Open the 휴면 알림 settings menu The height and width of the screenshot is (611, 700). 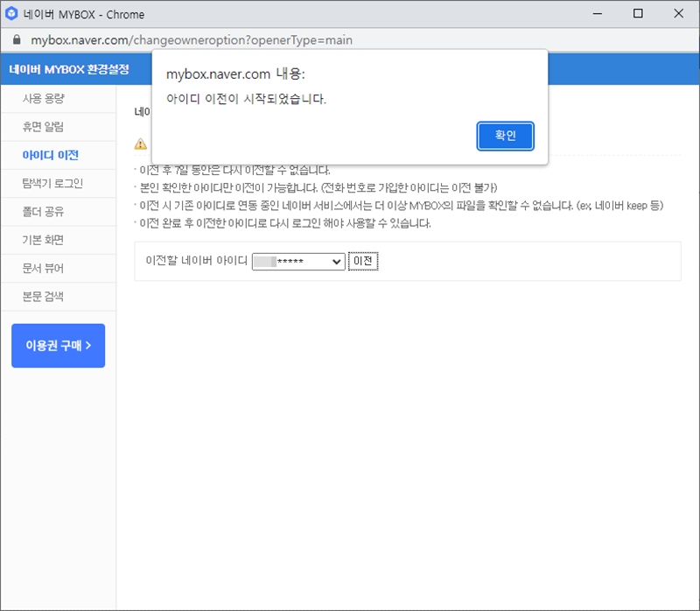(59, 127)
